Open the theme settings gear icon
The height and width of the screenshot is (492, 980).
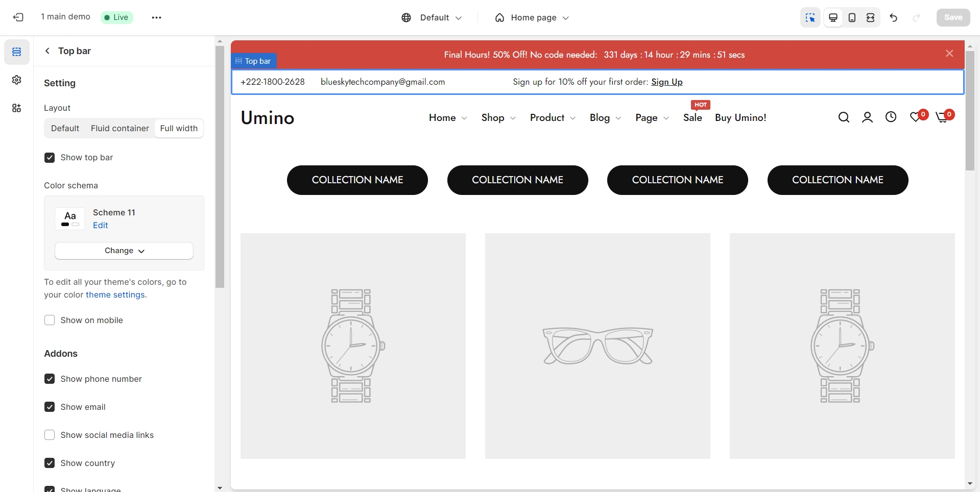tap(17, 80)
